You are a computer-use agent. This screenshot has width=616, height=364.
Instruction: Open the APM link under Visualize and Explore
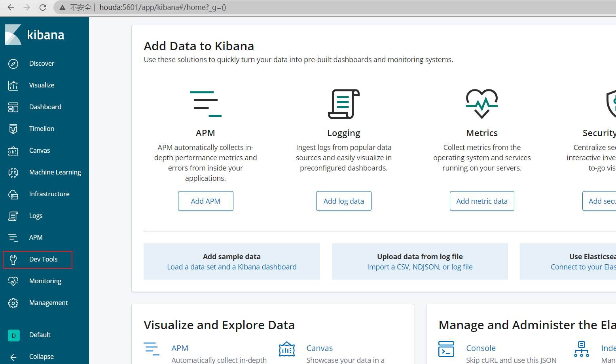point(180,348)
